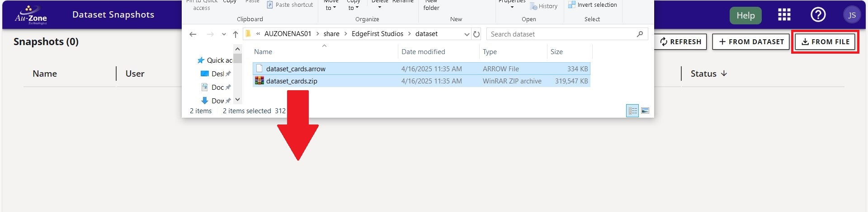
Task: Open Downloads in navigation pane
Action: click(x=216, y=101)
